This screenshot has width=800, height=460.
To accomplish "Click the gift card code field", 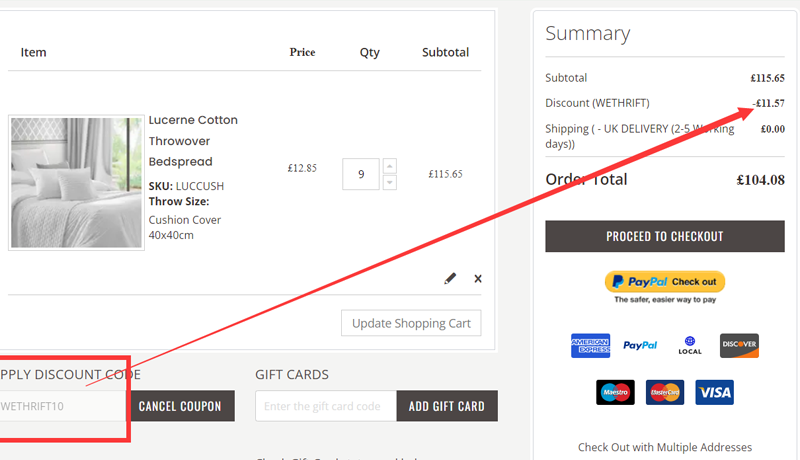I will click(326, 406).
